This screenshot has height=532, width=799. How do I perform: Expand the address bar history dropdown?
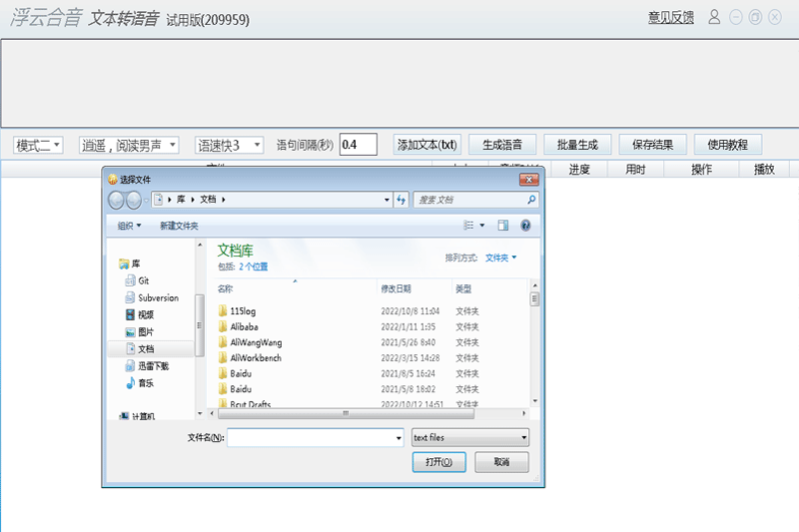point(387,200)
